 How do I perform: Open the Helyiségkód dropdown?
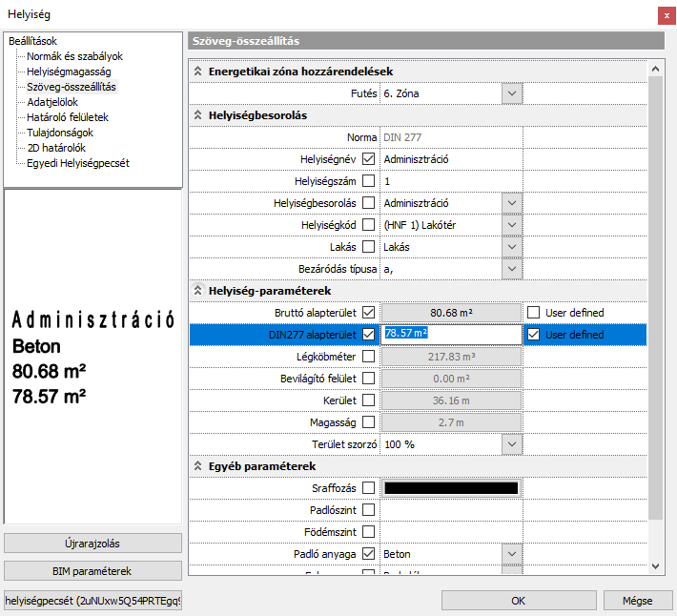512,225
